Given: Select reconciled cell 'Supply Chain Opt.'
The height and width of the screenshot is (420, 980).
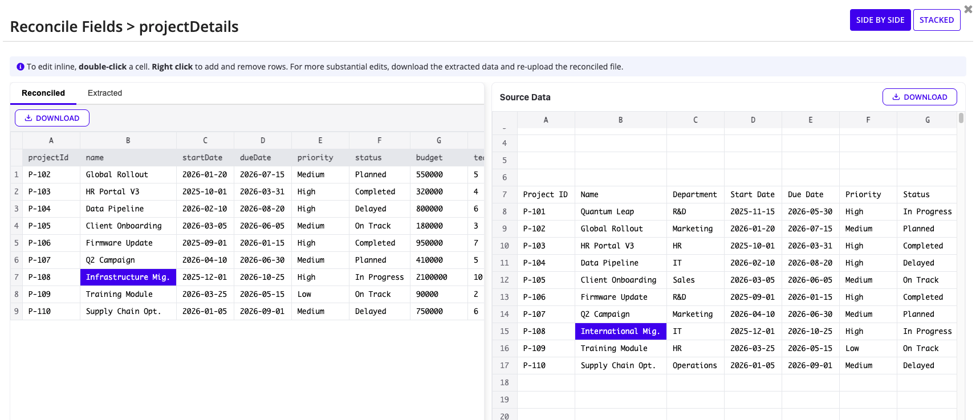Looking at the screenshot, I should click(128, 311).
